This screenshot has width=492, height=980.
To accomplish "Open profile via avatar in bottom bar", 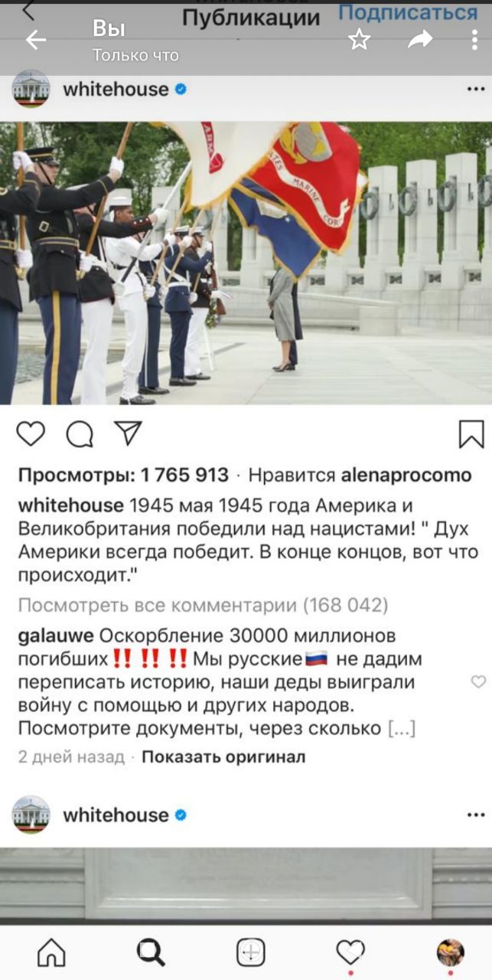I will click(x=450, y=952).
